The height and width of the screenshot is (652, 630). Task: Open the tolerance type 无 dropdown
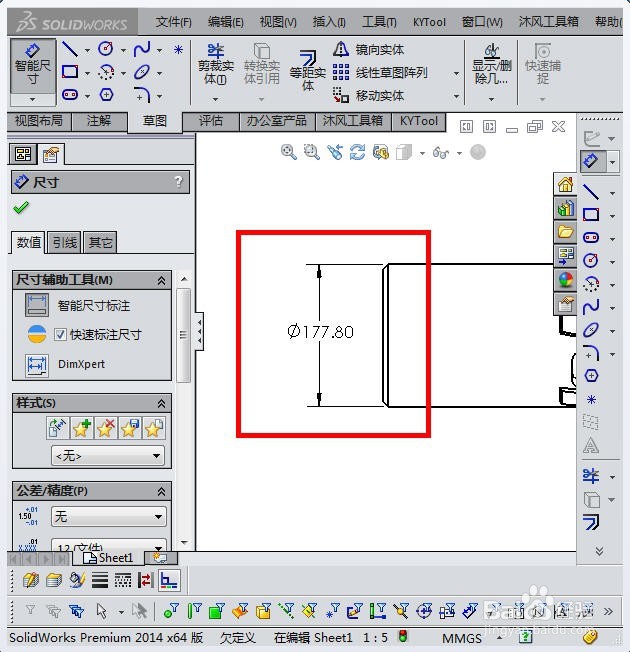[x=109, y=517]
